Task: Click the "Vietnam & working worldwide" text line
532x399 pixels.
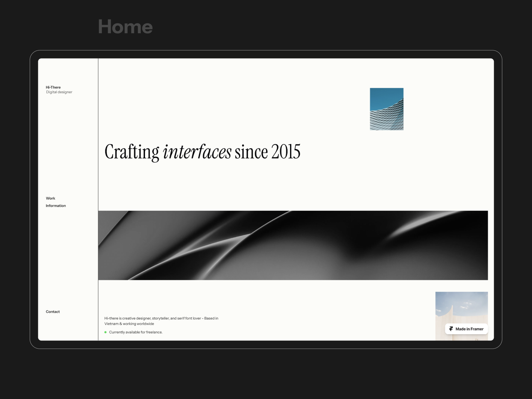Action: click(x=129, y=324)
